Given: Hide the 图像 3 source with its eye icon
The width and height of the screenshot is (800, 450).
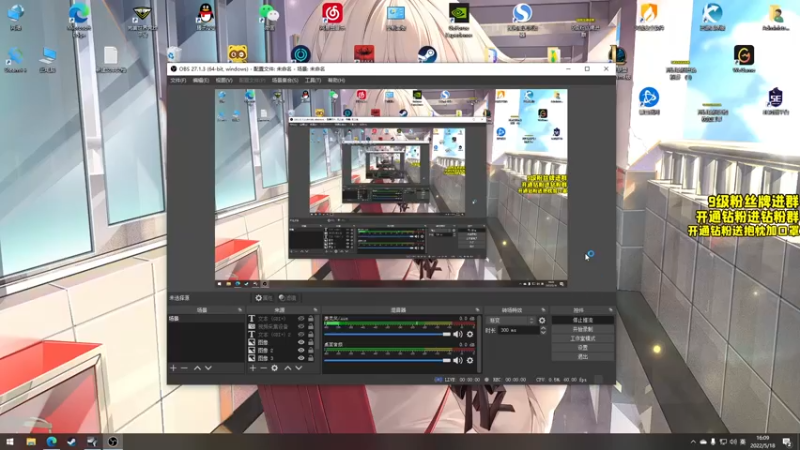Looking at the screenshot, I should point(301,358).
